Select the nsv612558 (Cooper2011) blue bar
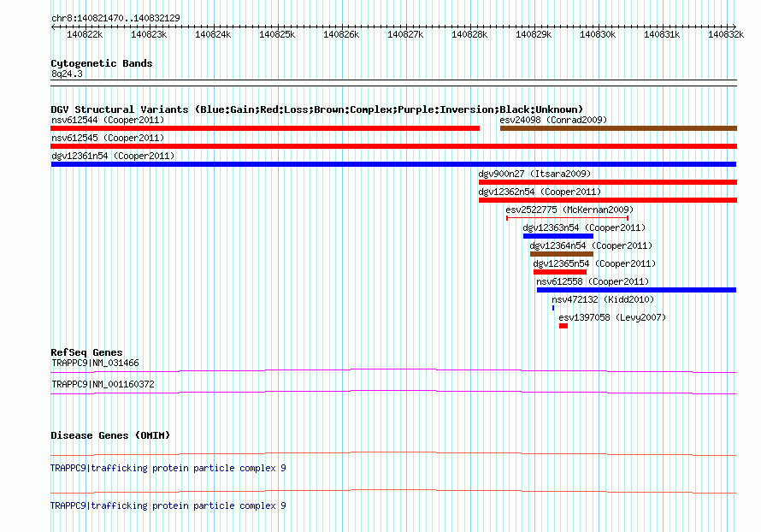The image size is (761, 532). (636, 290)
